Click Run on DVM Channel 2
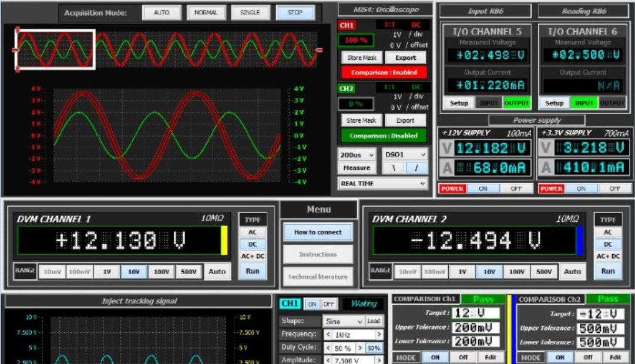 coord(608,271)
